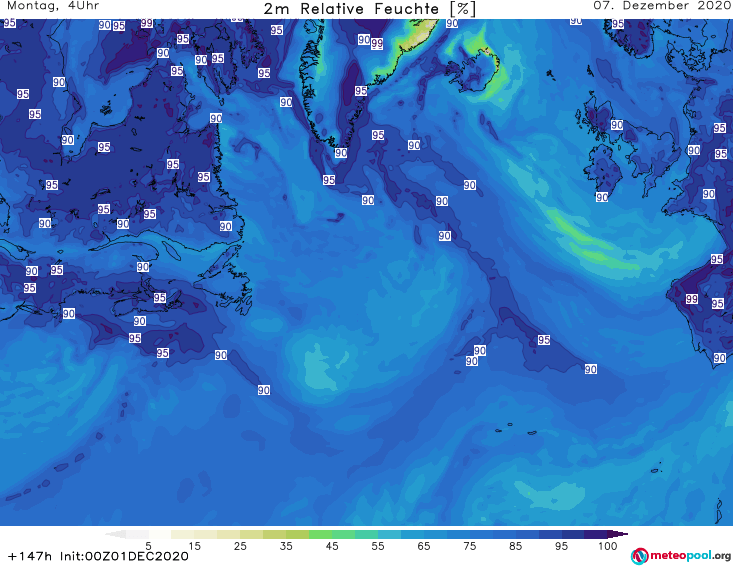The height and width of the screenshot is (566, 733).
Task: Click the '99' contour label over northwest Spain
Action: tap(691, 299)
